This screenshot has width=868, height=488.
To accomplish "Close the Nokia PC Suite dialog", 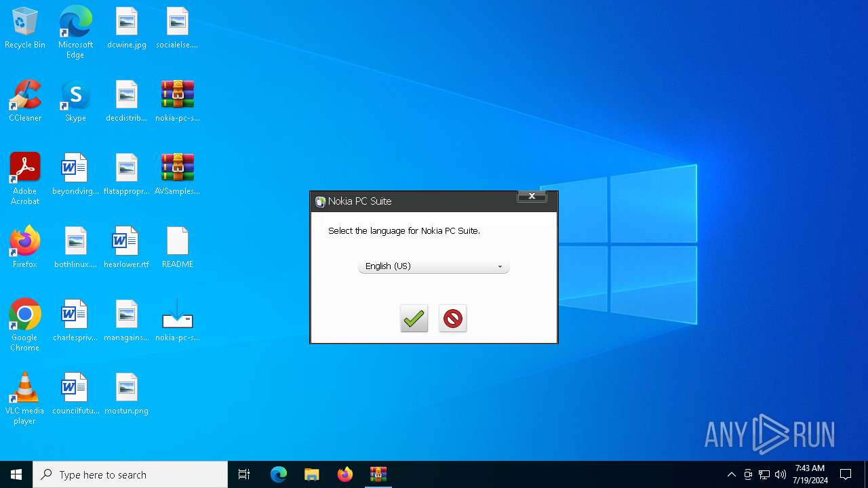I will coord(532,196).
